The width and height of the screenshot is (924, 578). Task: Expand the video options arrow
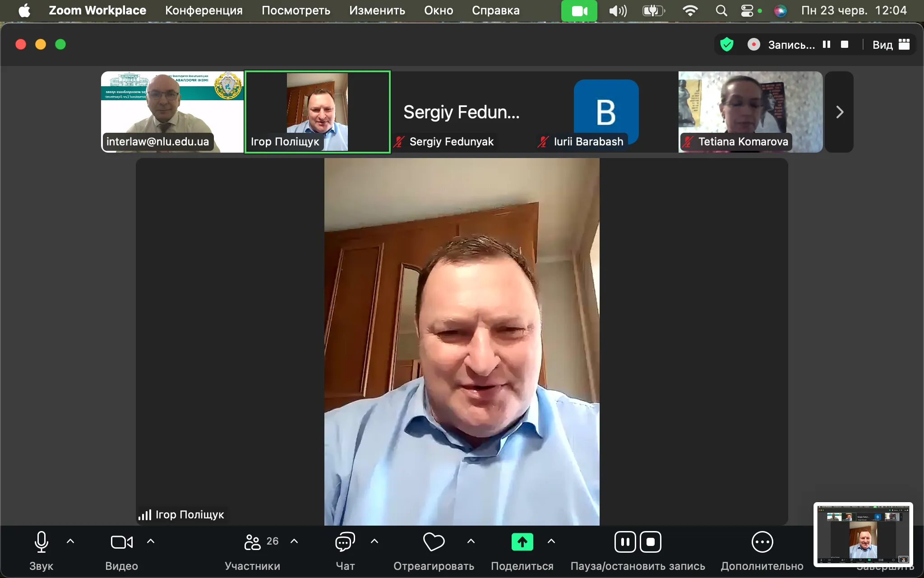click(x=151, y=541)
